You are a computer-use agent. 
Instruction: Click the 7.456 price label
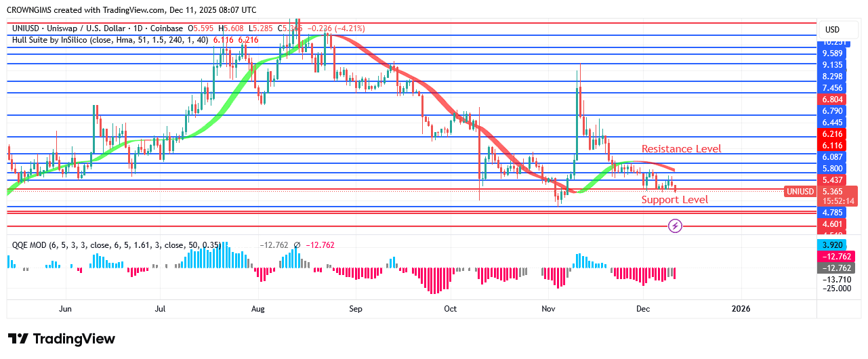coord(832,88)
